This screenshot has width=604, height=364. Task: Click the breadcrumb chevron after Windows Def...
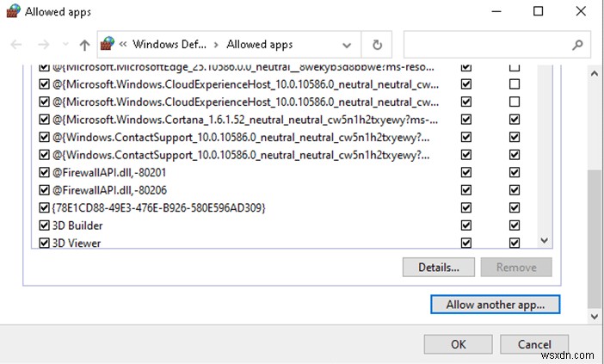click(215, 45)
